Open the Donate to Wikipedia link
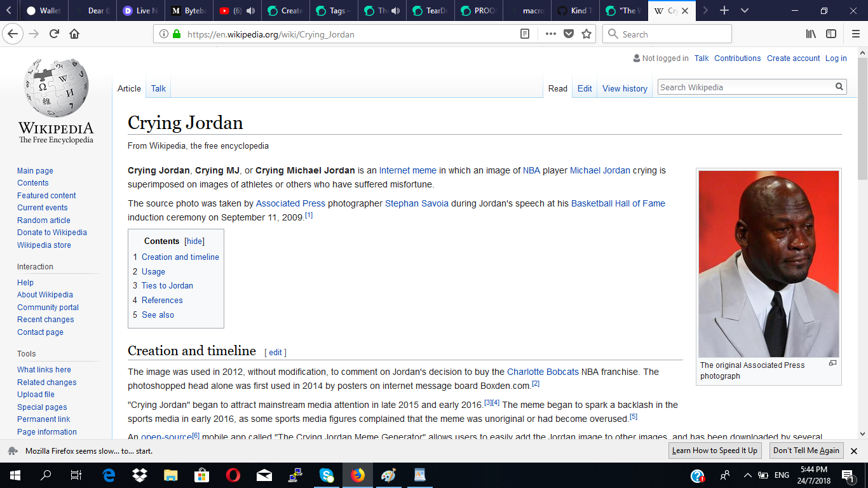The width and height of the screenshot is (868, 488). tap(52, 233)
